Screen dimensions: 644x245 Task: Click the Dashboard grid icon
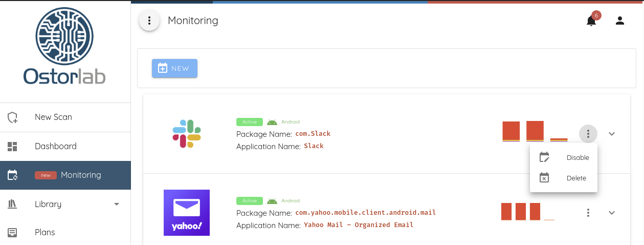coord(13,146)
